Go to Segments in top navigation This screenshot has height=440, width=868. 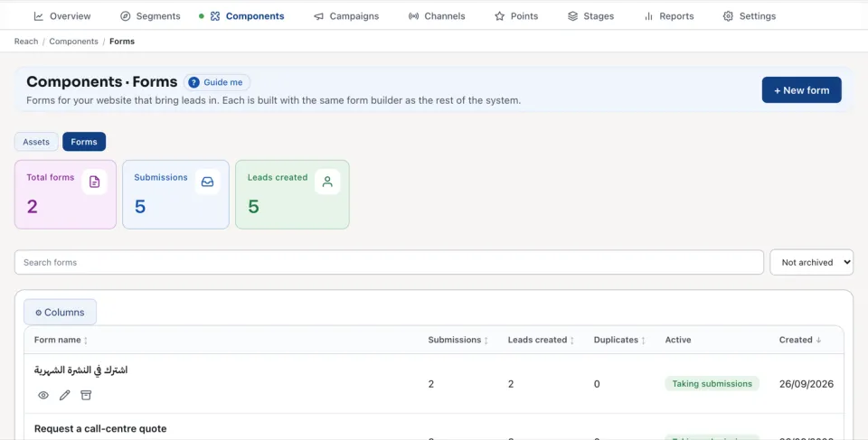(x=151, y=16)
